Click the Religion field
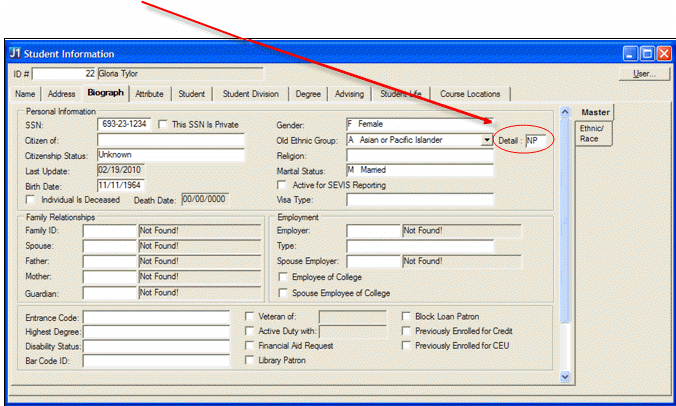The width and height of the screenshot is (676, 406). point(419,156)
